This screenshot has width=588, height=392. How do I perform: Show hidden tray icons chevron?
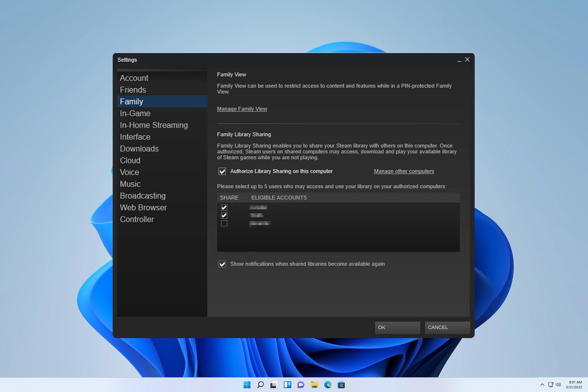click(x=542, y=385)
